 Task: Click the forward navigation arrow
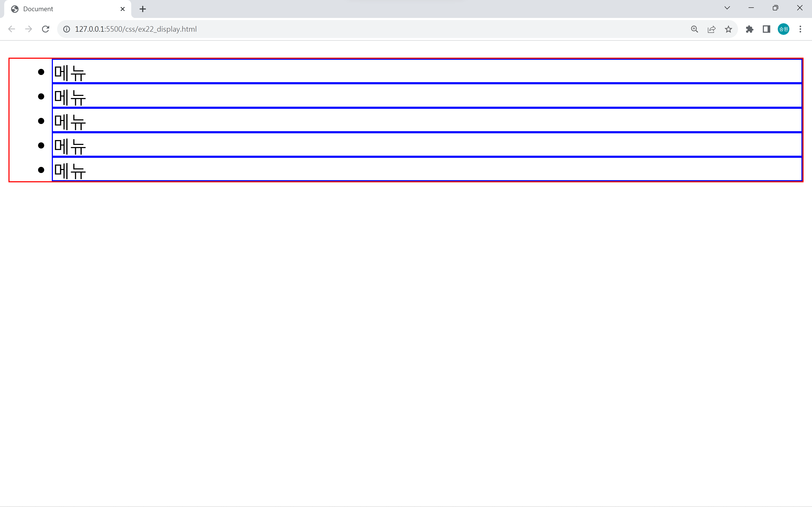(29, 29)
